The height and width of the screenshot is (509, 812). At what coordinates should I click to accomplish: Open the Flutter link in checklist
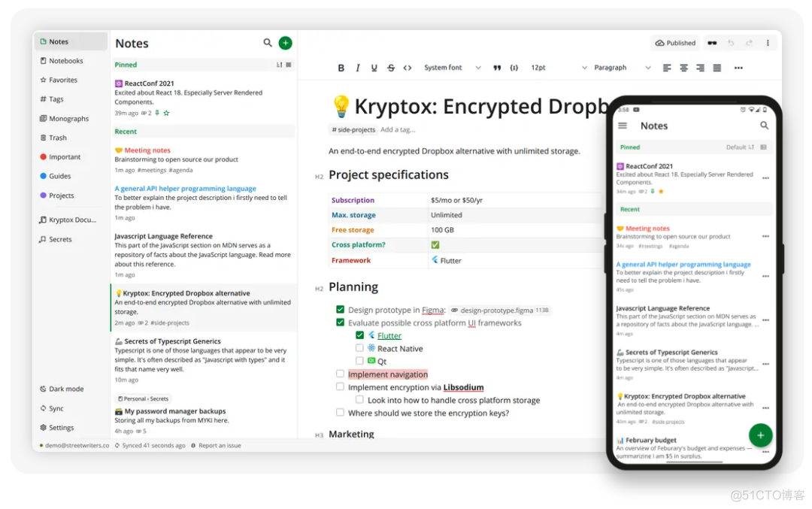click(x=389, y=335)
